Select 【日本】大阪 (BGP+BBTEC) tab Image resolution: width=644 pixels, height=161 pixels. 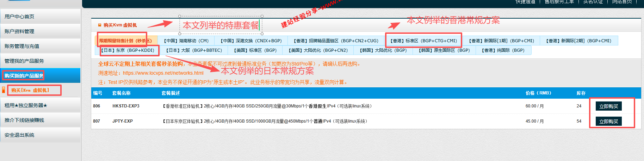[x=194, y=50]
